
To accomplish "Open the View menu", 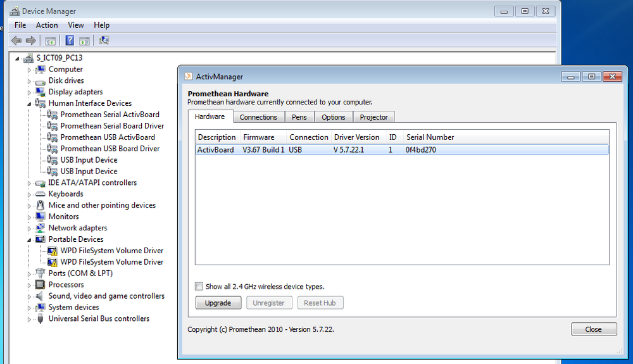I will pos(75,25).
